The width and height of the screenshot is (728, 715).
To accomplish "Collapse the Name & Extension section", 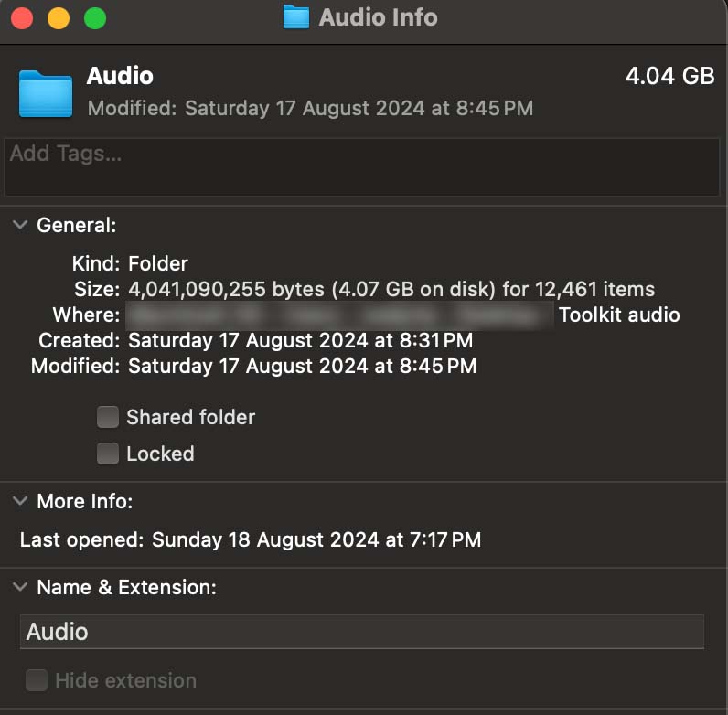I will pos(20,587).
